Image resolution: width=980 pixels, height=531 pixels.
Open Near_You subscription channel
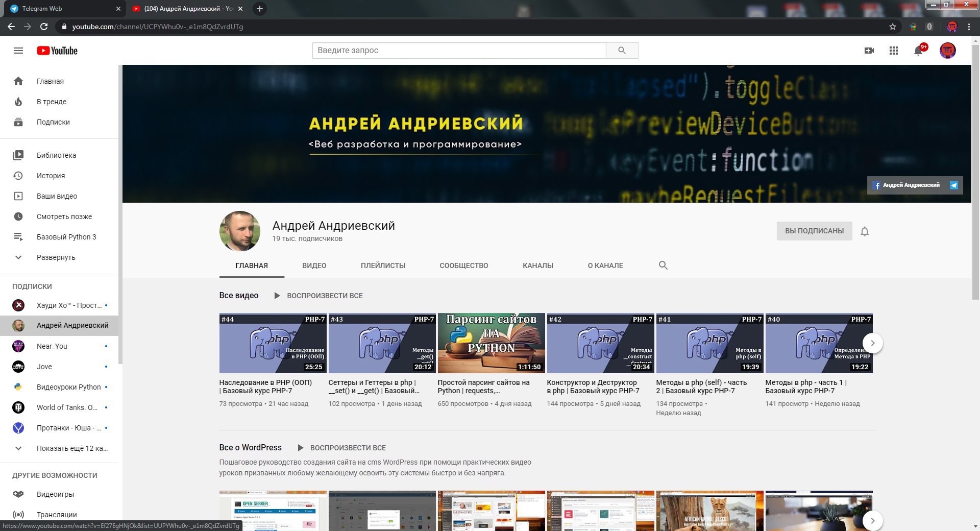[59, 346]
